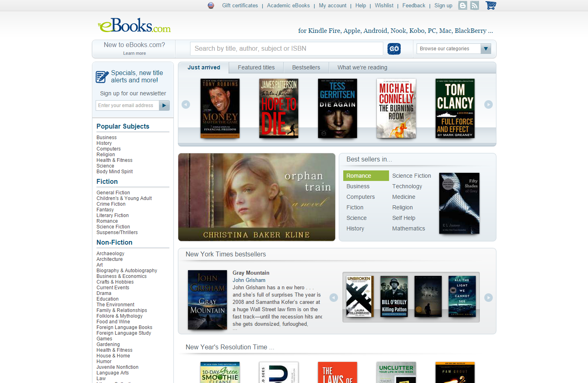Open the Browse our categories dropdown
Image resolution: width=588 pixels, height=383 pixels.
485,48
